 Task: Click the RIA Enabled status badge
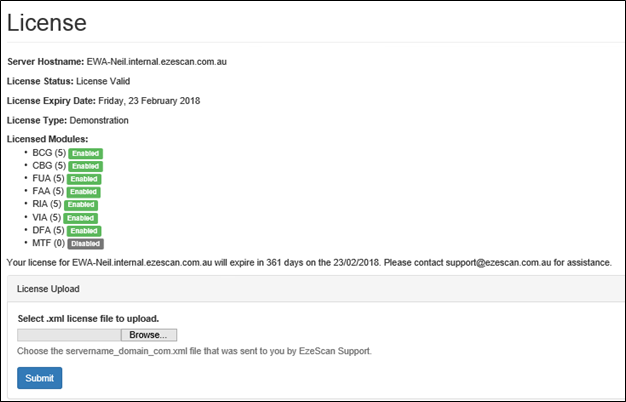81,205
